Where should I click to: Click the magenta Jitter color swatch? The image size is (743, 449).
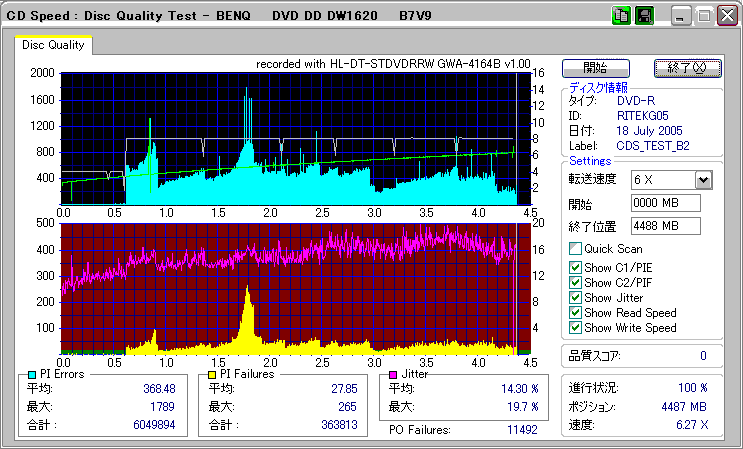[393, 375]
